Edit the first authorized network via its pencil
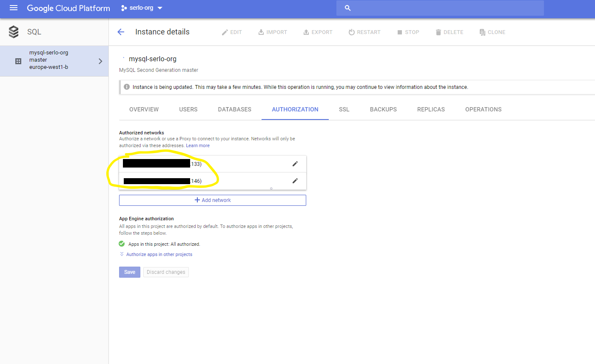595x364 pixels. 295,163
